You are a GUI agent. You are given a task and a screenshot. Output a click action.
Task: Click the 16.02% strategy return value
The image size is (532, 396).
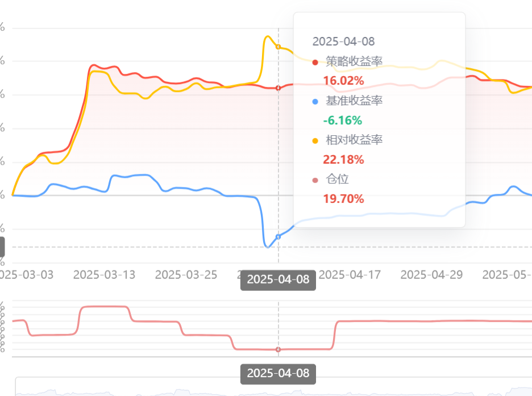point(343,81)
